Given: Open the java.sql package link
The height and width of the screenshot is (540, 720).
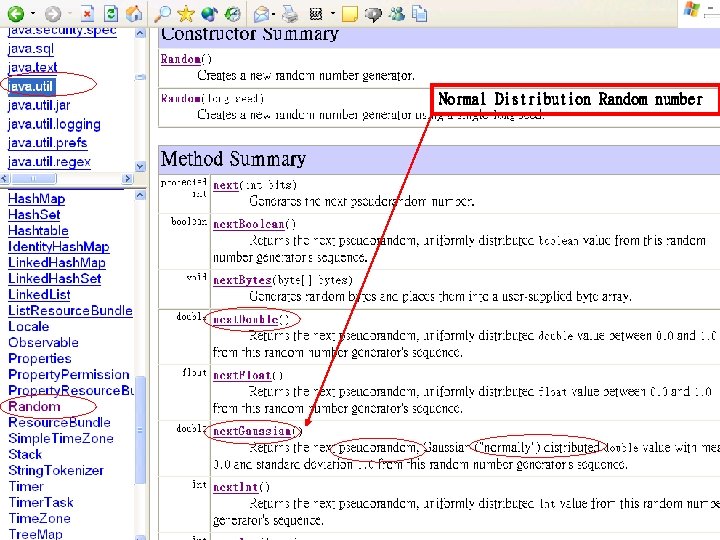Looking at the screenshot, I should 31,49.
